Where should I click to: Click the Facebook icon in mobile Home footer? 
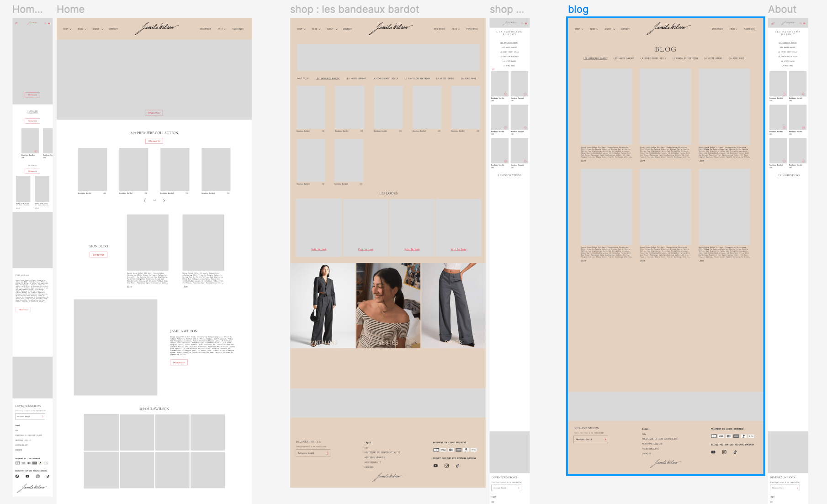point(17,476)
